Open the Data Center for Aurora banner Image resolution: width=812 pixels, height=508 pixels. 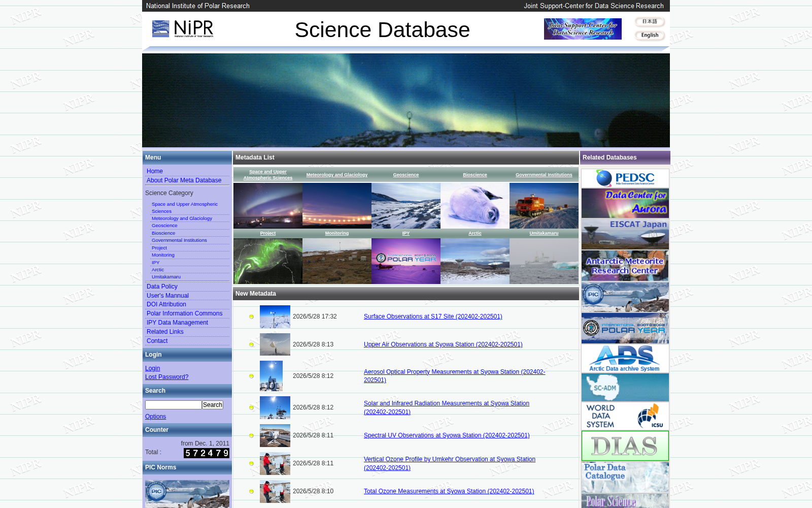point(625,203)
